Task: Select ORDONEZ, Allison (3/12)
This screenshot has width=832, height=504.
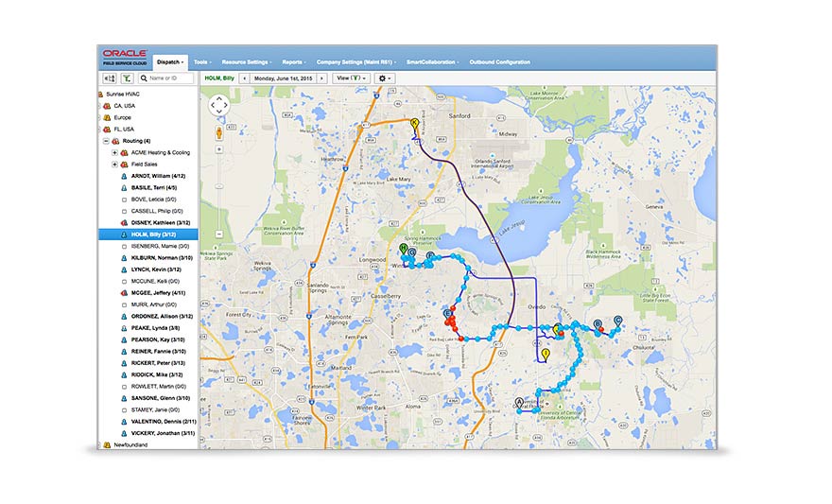Action: pos(162,316)
